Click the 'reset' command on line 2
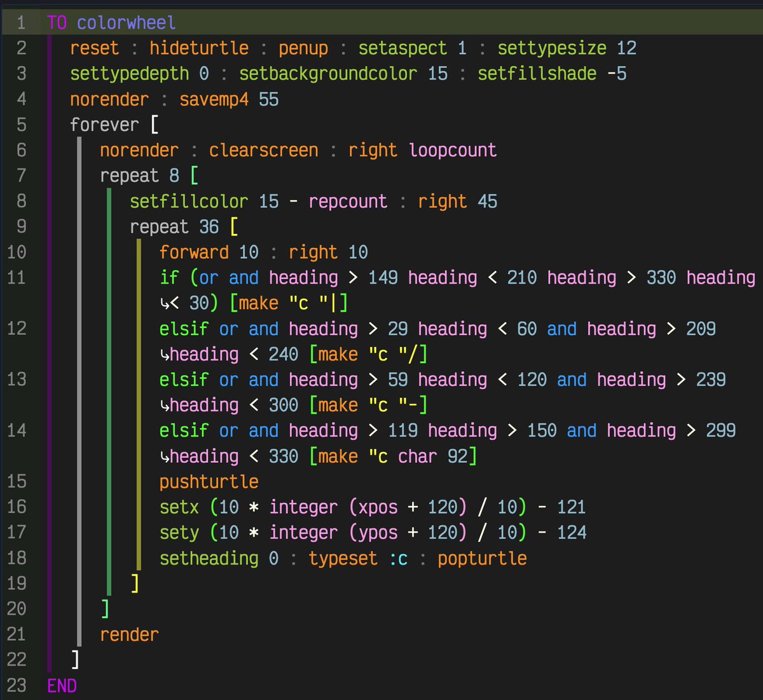 [95, 48]
